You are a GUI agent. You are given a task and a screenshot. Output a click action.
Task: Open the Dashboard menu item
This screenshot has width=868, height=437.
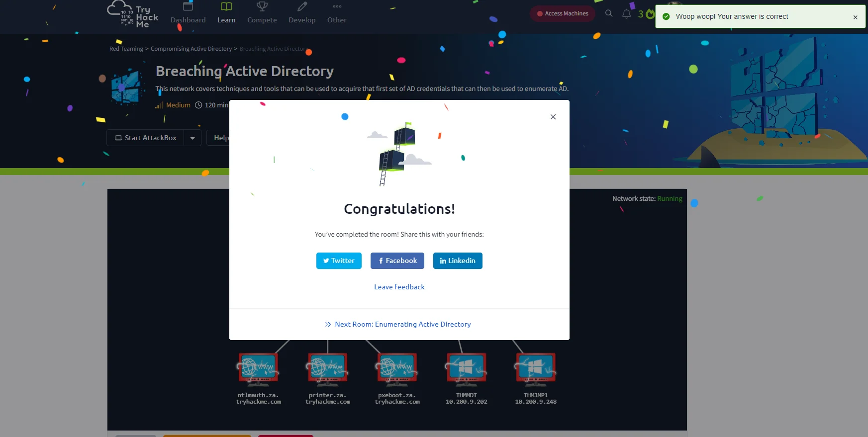(188, 13)
